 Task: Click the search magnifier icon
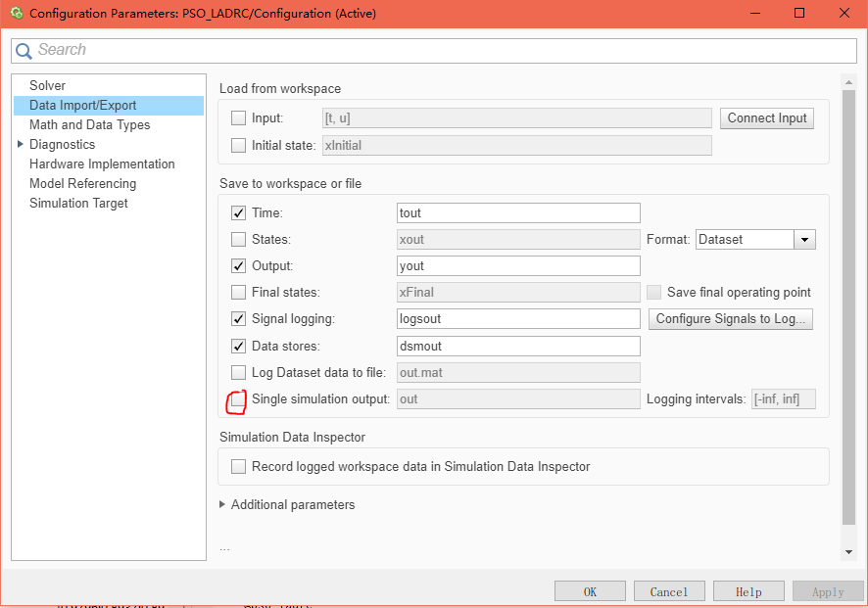pyautogui.click(x=24, y=51)
